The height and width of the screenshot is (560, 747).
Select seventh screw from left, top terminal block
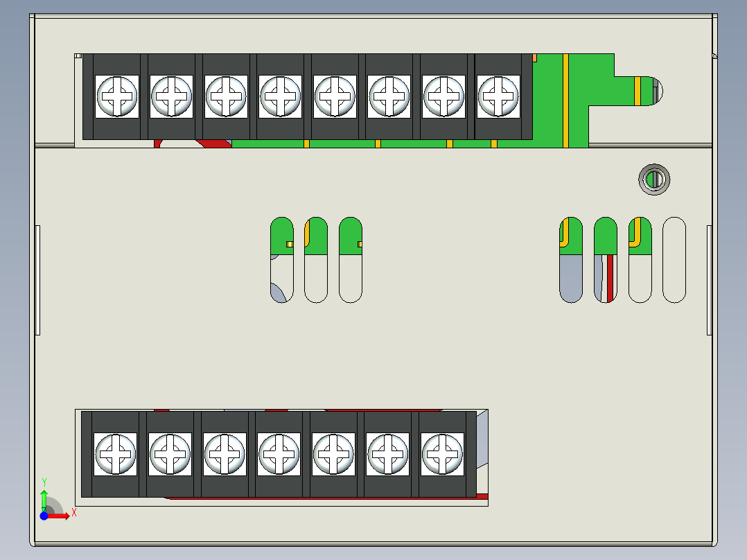pos(443,96)
